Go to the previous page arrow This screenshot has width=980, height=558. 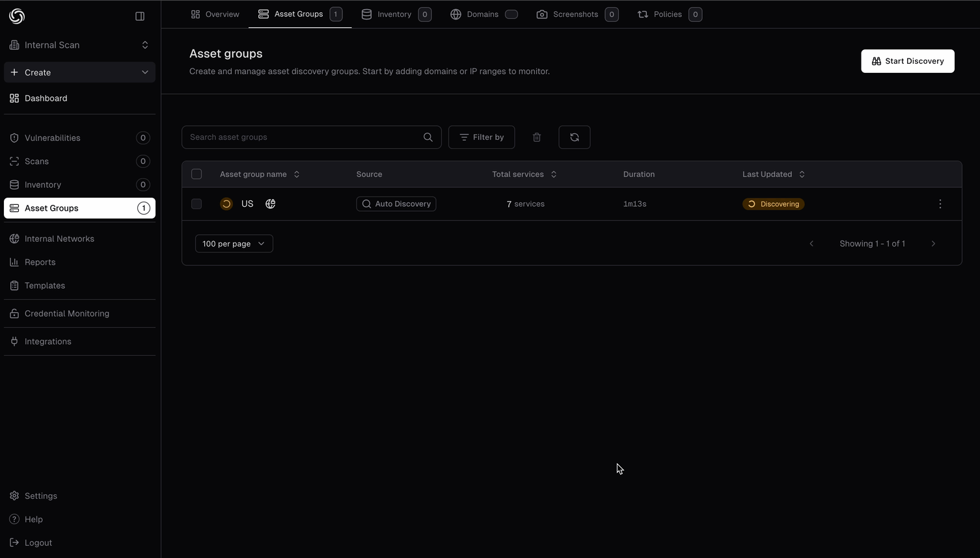(811, 244)
